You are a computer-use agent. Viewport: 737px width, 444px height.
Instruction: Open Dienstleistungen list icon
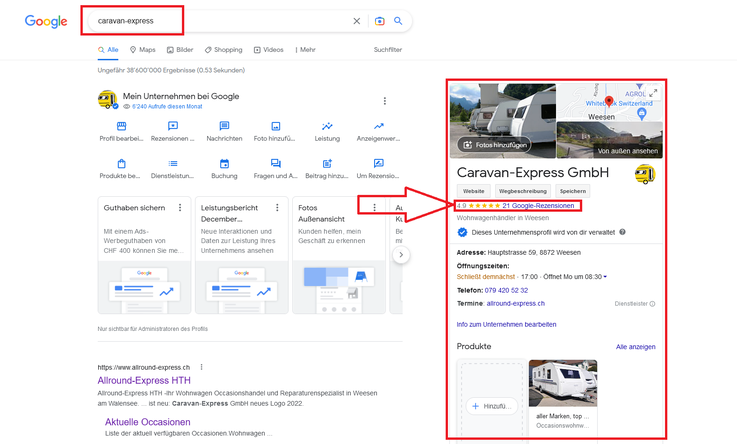173,164
